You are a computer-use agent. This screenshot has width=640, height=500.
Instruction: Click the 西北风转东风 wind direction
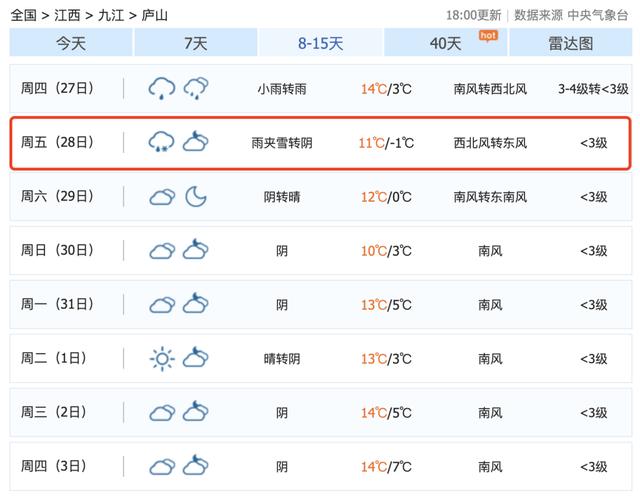click(490, 143)
